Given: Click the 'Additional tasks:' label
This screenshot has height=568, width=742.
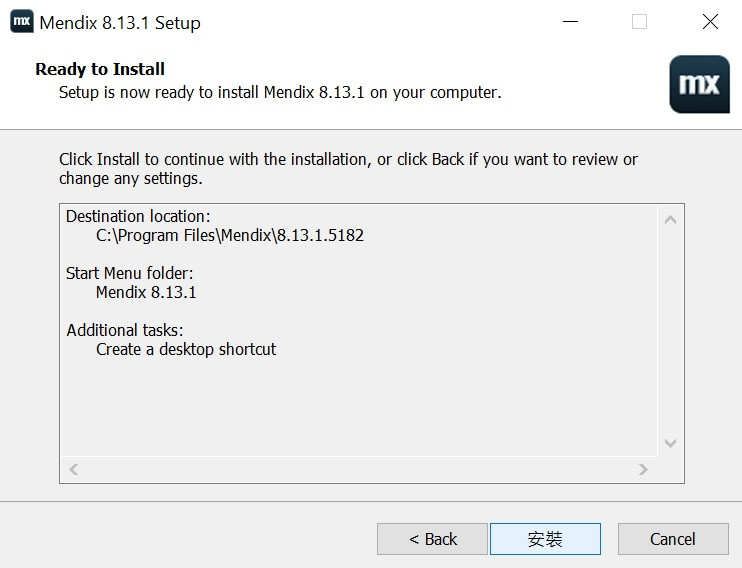Looking at the screenshot, I should tap(124, 330).
